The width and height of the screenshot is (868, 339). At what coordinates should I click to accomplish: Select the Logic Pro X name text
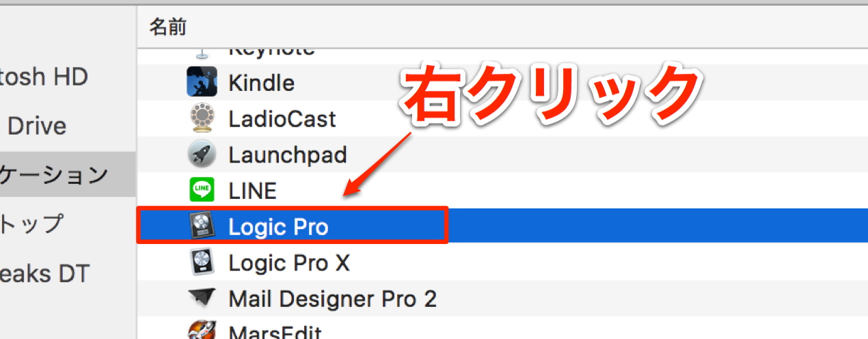289,262
